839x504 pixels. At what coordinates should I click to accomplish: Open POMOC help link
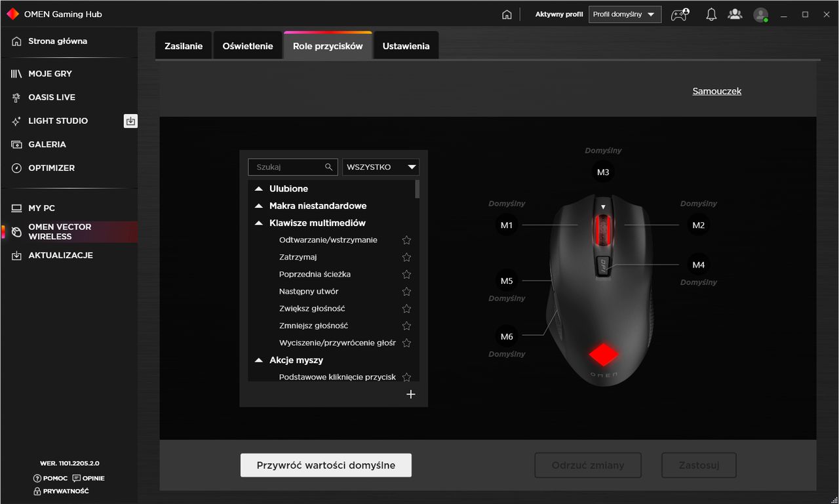[x=50, y=478]
